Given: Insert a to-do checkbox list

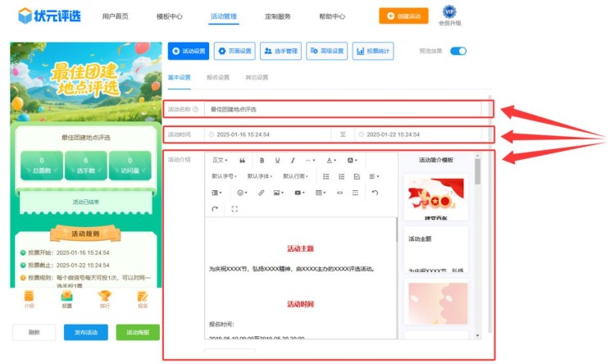Looking at the screenshot, I should 356,176.
